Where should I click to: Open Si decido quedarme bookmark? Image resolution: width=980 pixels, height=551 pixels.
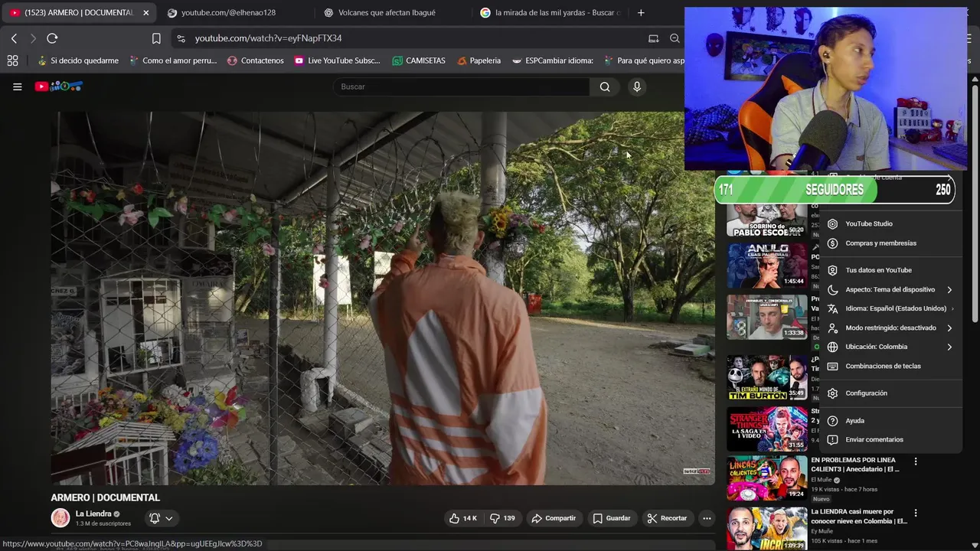click(x=78, y=60)
